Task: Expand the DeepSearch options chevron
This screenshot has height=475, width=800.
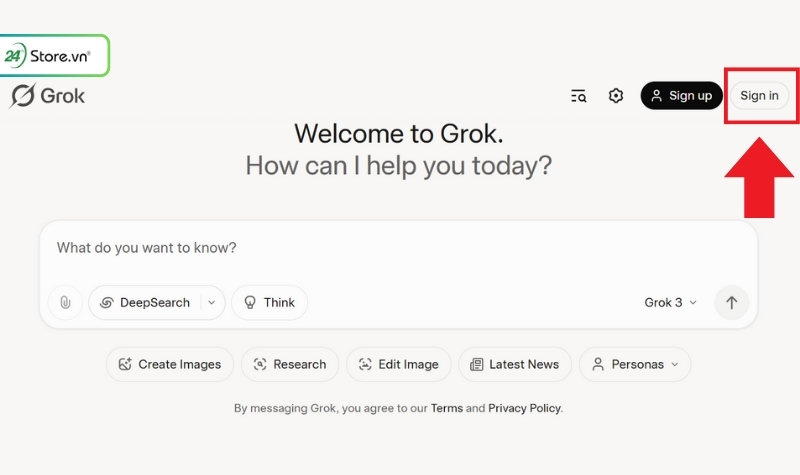Action: pos(212,303)
